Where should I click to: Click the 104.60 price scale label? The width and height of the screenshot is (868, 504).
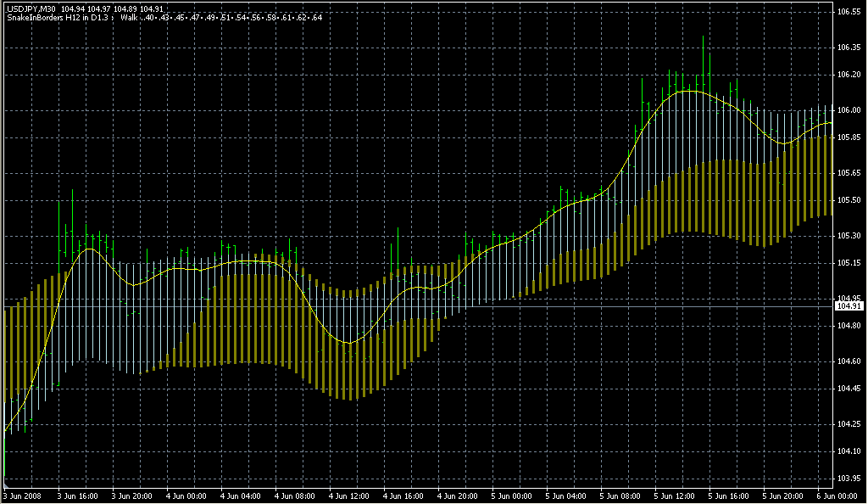pos(849,361)
